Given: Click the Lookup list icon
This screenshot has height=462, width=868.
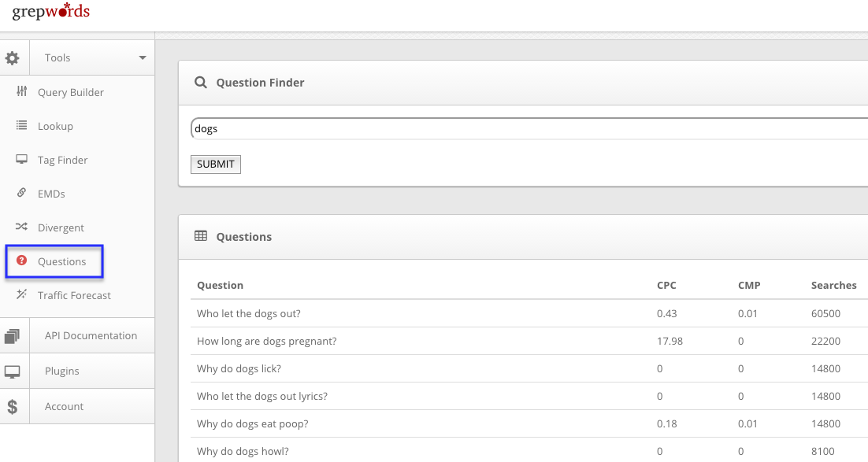Looking at the screenshot, I should pos(22,126).
